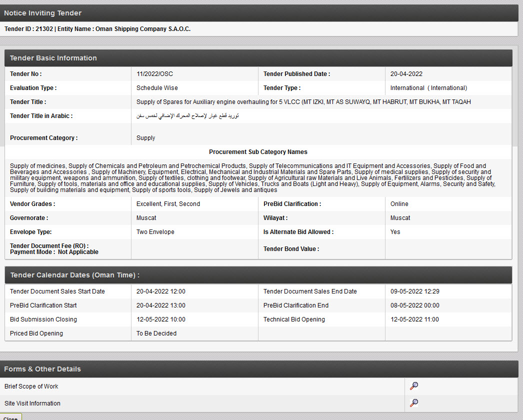Click the Envelope Type value 'Two Envelope'

155,232
